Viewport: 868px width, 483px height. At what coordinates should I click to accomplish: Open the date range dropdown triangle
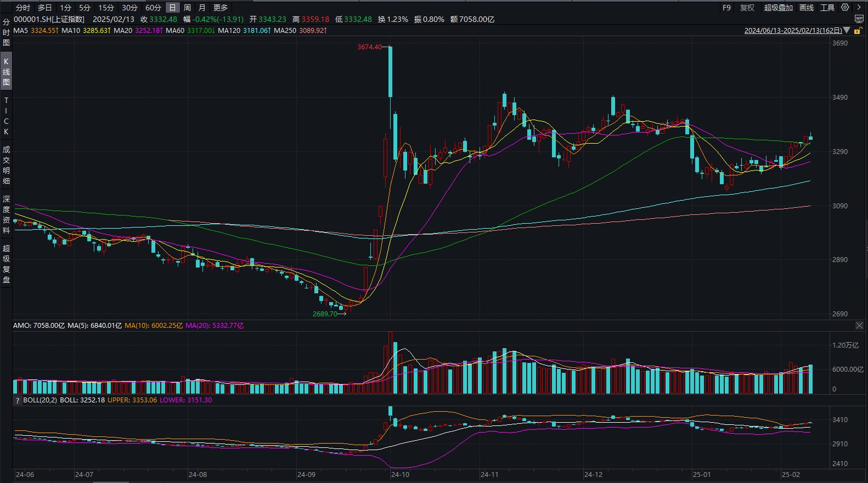tap(847, 30)
